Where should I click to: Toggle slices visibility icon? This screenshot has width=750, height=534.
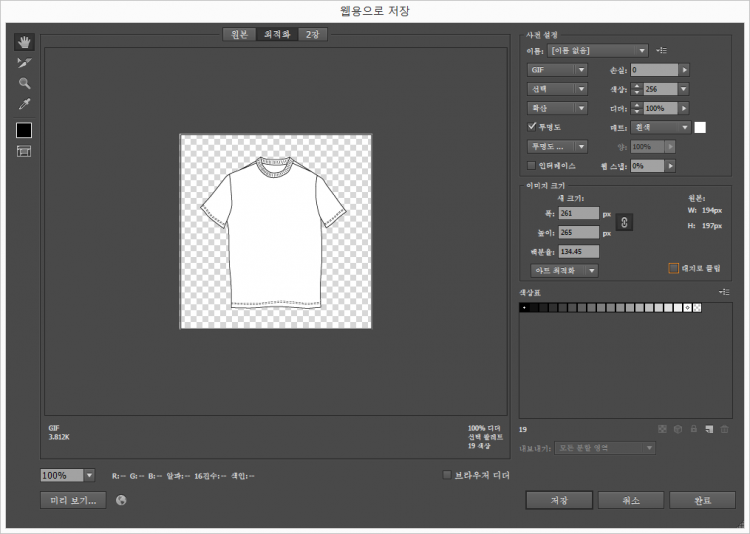click(x=24, y=152)
